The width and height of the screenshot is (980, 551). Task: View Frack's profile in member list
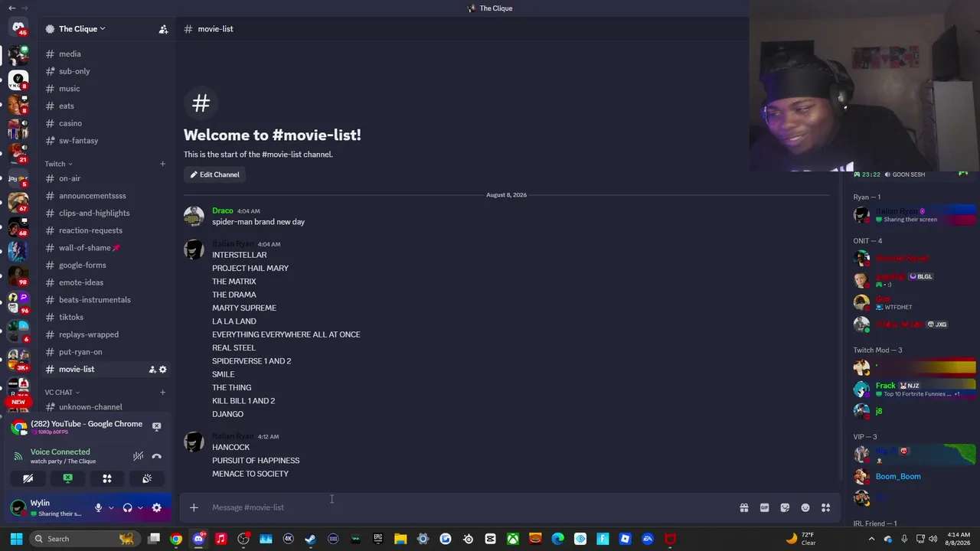coord(913,389)
